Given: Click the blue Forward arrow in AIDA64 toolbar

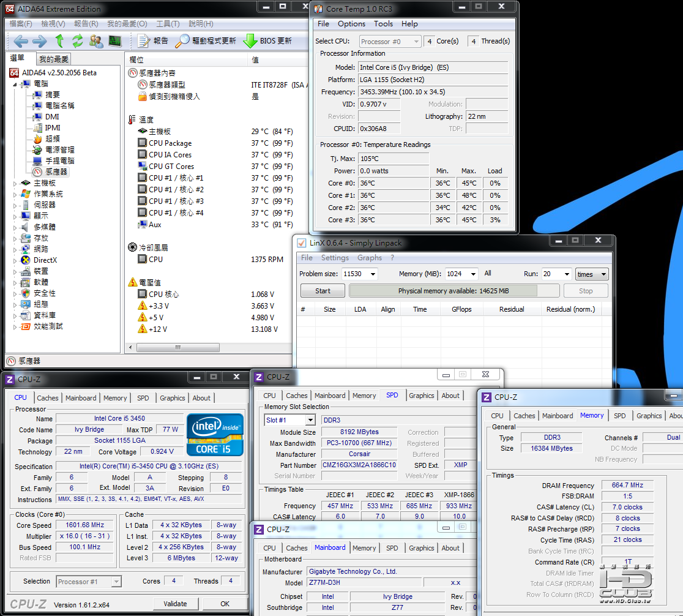Looking at the screenshot, I should pos(39,41).
